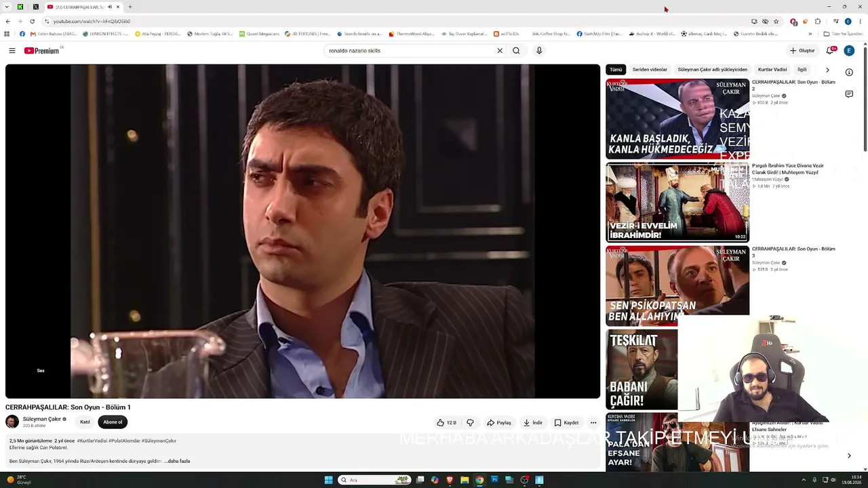Image resolution: width=868 pixels, height=488 pixels.
Task: Click #KurtlarVadisi hashtag link
Action: (x=92, y=441)
